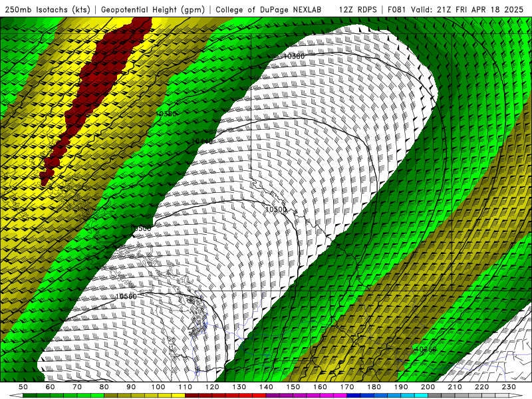Viewport: 532px width, 399px height.
Task: Click the 80 knot legend label
Action: point(104,387)
